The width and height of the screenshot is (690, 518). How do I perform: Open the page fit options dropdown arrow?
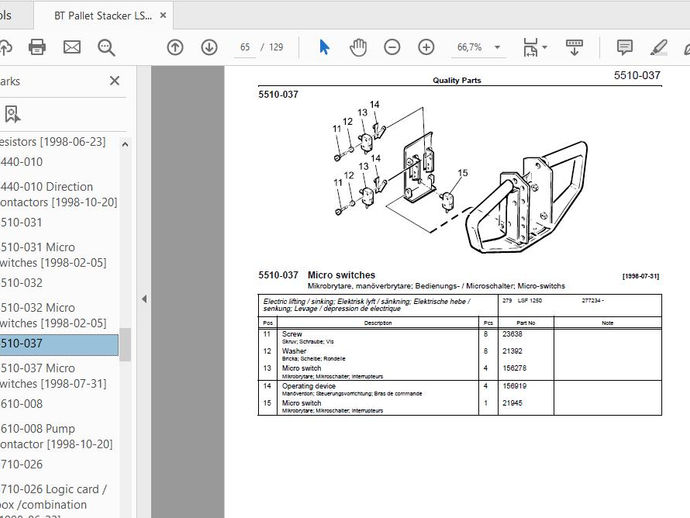(x=544, y=47)
